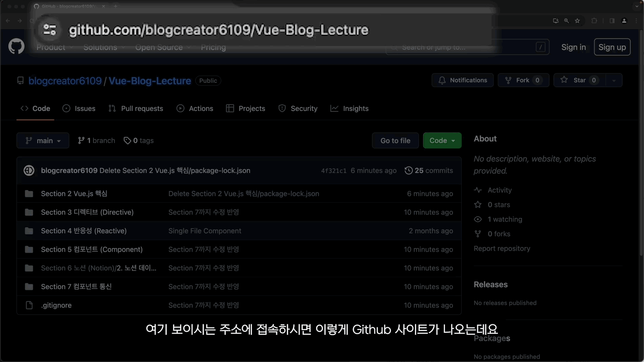The image size is (644, 362).
Task: Star this repository
Action: pos(579,80)
